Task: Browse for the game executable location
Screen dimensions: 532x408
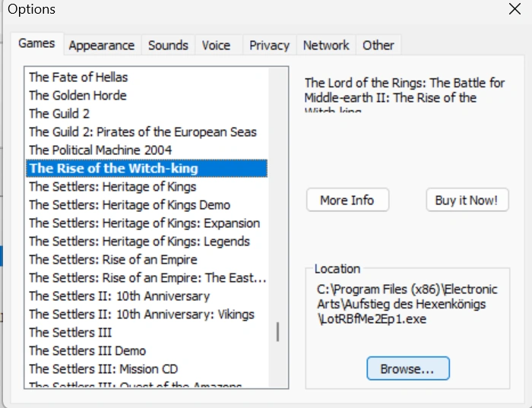Action: pyautogui.click(x=407, y=368)
